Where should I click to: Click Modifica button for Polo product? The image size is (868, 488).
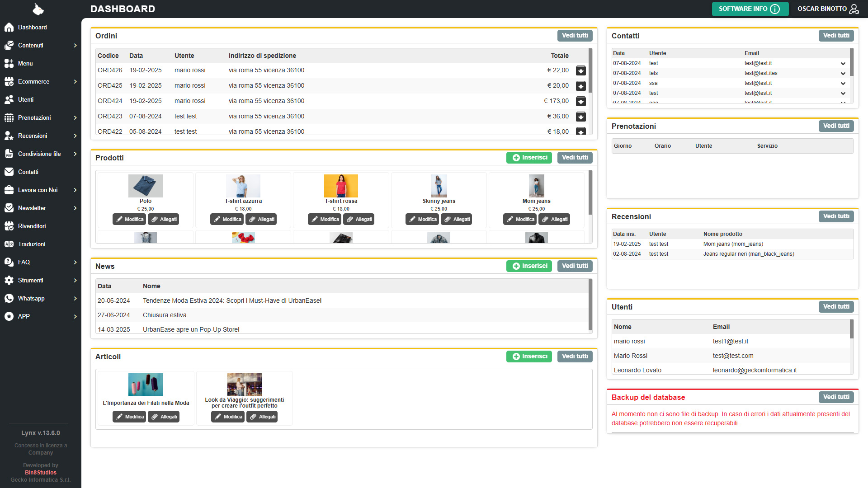(129, 219)
